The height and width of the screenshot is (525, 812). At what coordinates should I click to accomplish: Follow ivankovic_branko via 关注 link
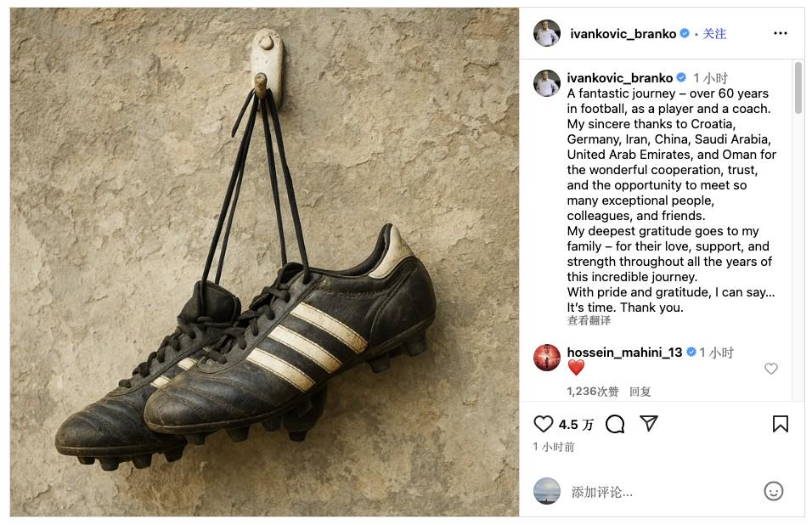click(x=714, y=34)
